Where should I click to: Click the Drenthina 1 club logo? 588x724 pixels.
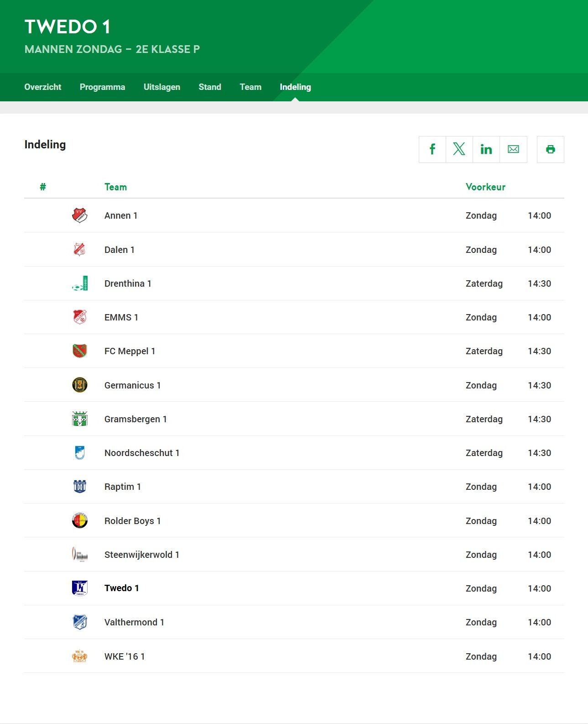(x=80, y=283)
